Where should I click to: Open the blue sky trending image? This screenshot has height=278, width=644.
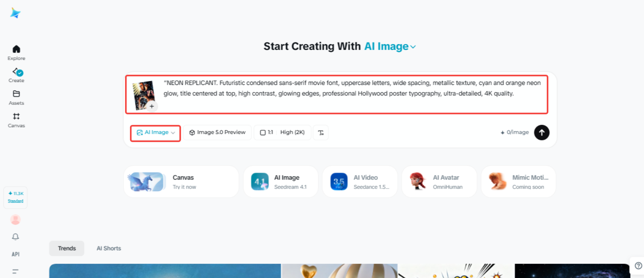click(x=165, y=271)
